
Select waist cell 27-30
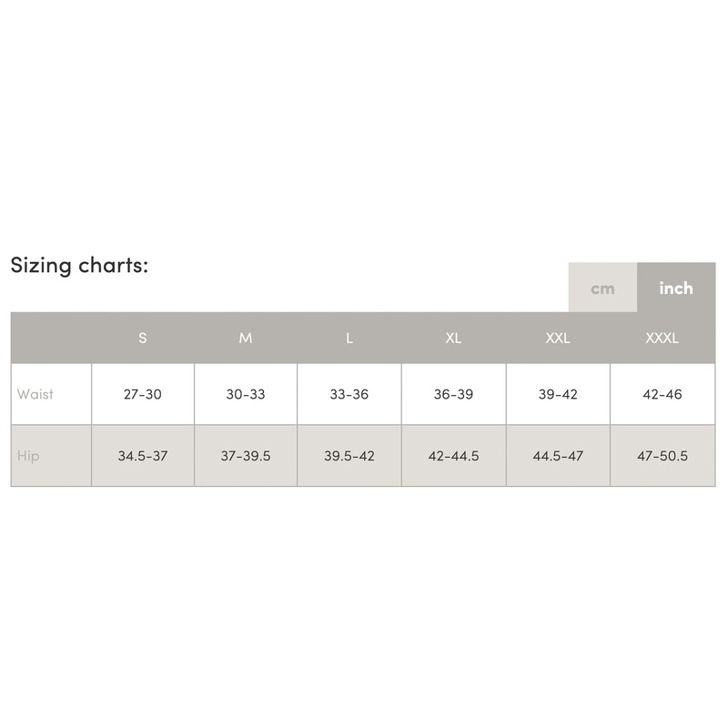pyautogui.click(x=143, y=395)
